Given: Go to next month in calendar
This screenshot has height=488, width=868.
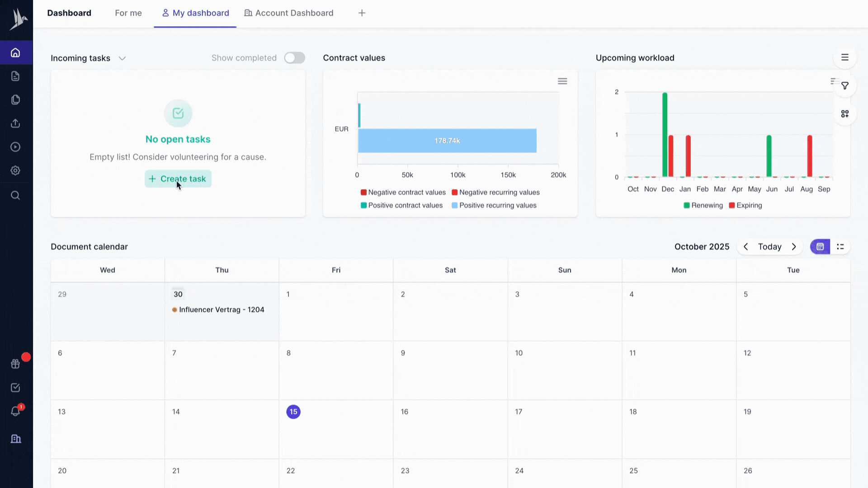Looking at the screenshot, I should click(x=794, y=247).
